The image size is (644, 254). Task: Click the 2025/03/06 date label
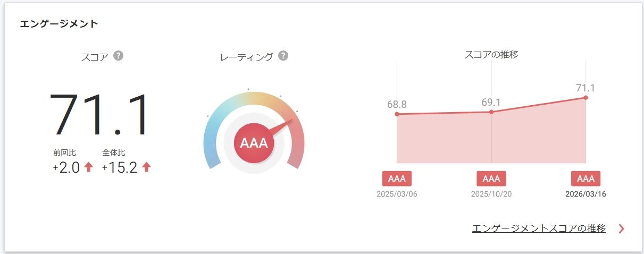coord(397,194)
